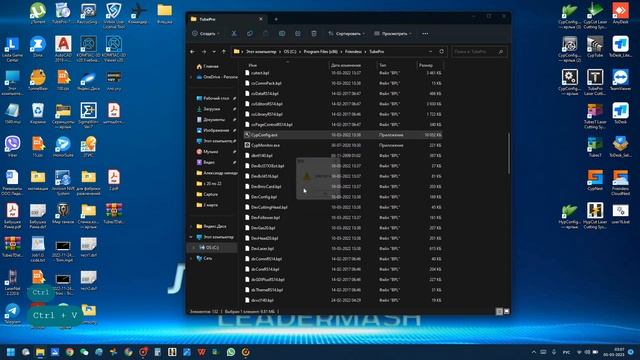The height and width of the screenshot is (360, 640).
Task: Click Friendess in the breadcrumb path
Action: [353, 52]
